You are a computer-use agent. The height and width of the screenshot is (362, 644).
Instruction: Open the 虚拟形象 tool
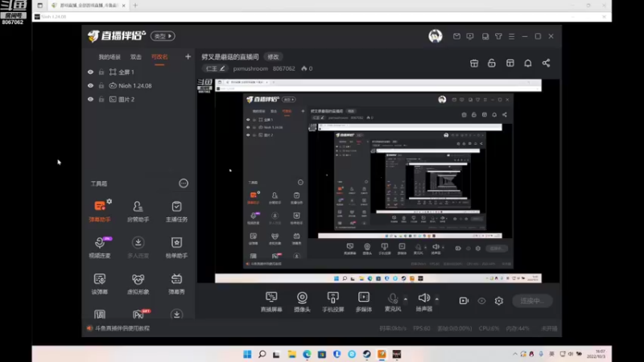(x=138, y=284)
